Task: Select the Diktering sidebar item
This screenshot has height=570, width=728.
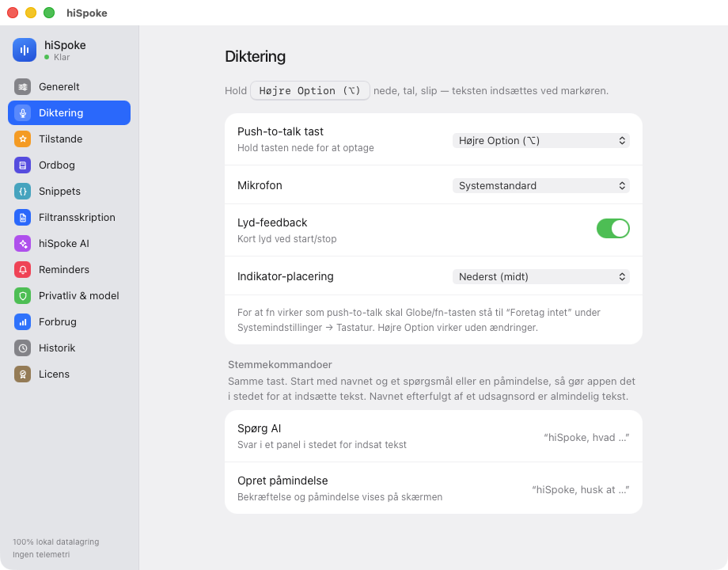Action: [69, 113]
